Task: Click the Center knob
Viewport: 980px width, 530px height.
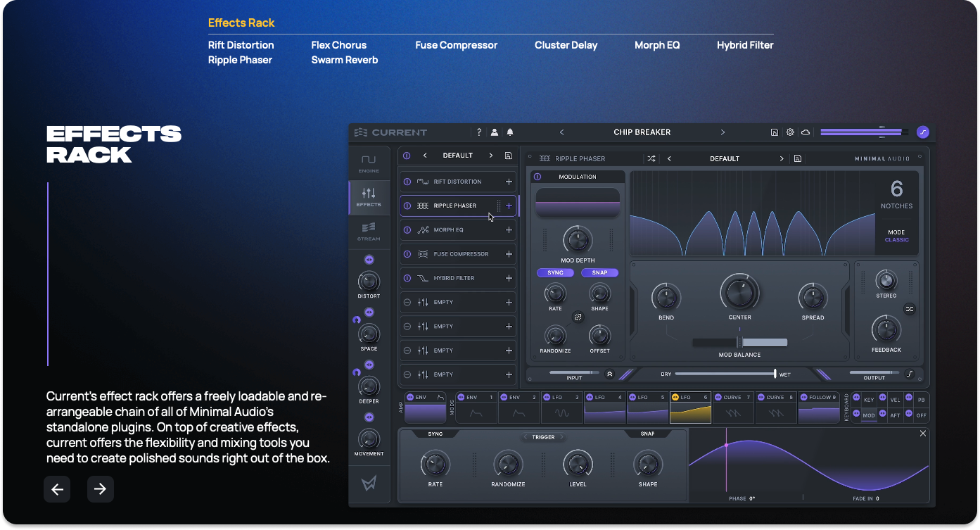Action: click(739, 292)
